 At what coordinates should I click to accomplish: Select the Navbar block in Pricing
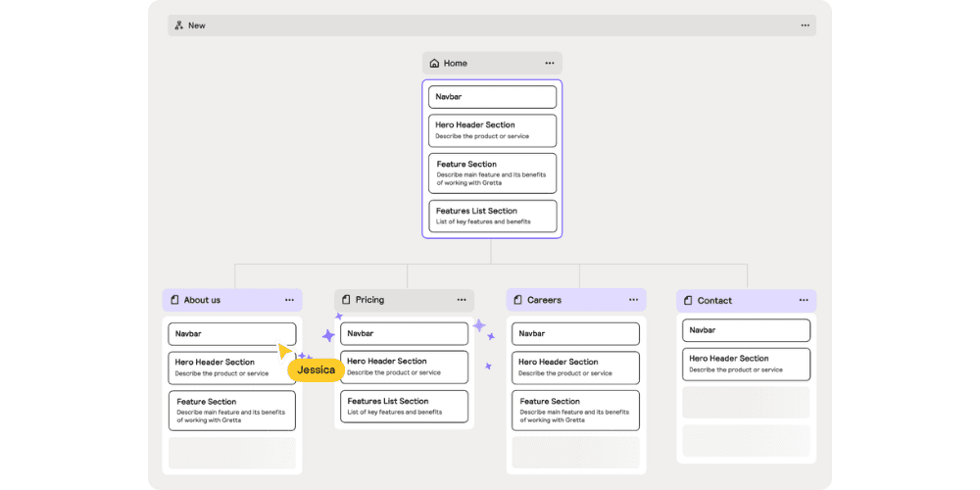point(405,334)
